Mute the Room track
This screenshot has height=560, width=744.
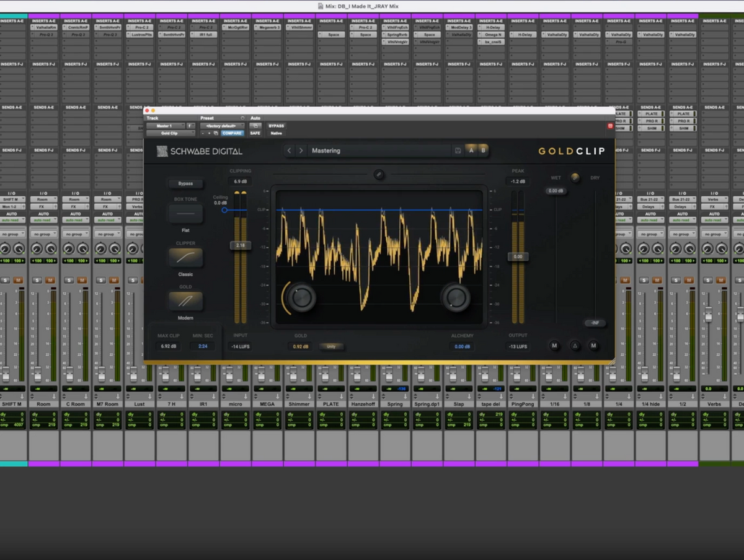point(50,280)
